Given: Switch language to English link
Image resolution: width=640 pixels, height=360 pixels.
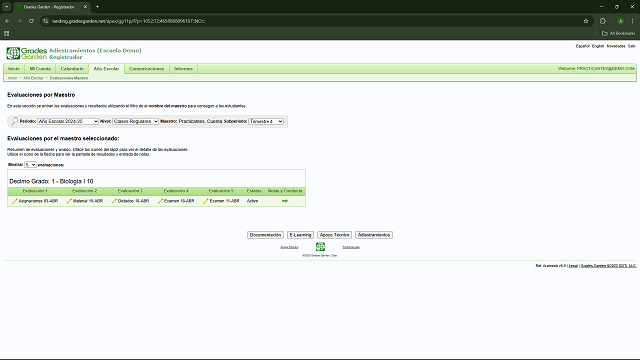Looking at the screenshot, I should (598, 46).
